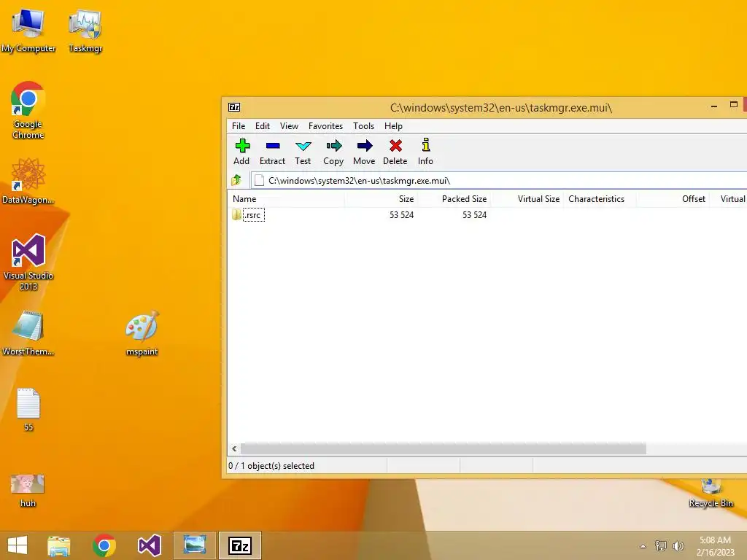Select the Taskmgr desktop icon
The image size is (747, 560).
[x=85, y=31]
